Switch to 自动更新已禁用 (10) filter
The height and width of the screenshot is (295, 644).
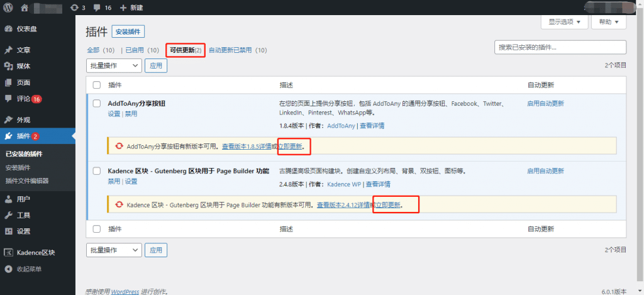[x=238, y=50]
